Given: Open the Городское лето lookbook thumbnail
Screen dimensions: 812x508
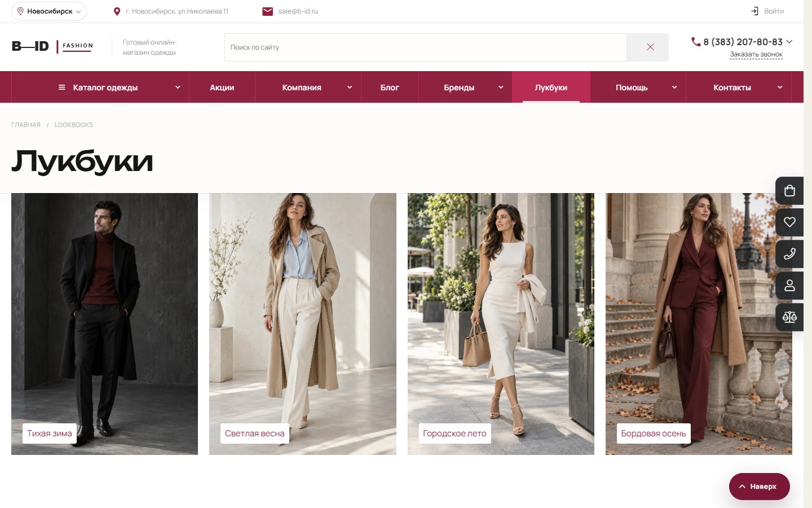Looking at the screenshot, I should coord(501,324).
